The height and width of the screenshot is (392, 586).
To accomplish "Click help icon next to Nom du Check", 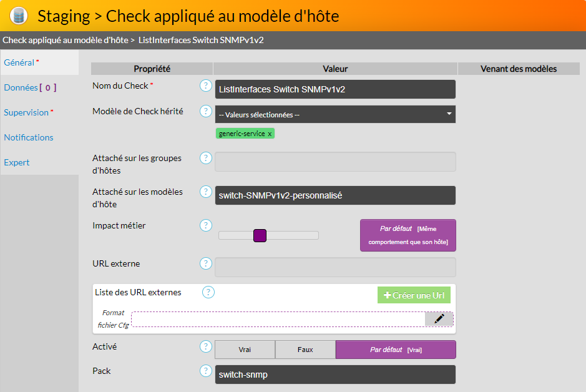I will pyautogui.click(x=206, y=86).
